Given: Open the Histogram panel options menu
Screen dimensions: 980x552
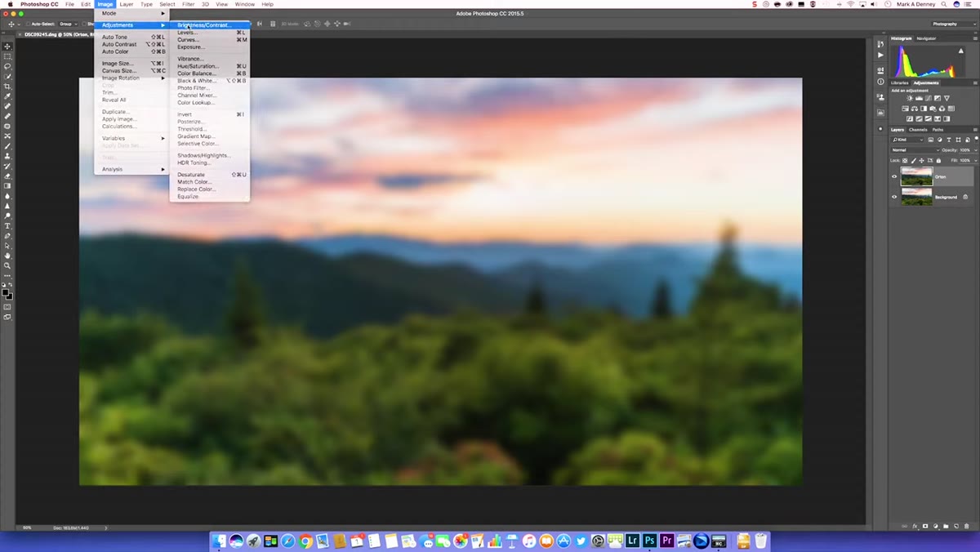Looking at the screenshot, I should pos(975,38).
